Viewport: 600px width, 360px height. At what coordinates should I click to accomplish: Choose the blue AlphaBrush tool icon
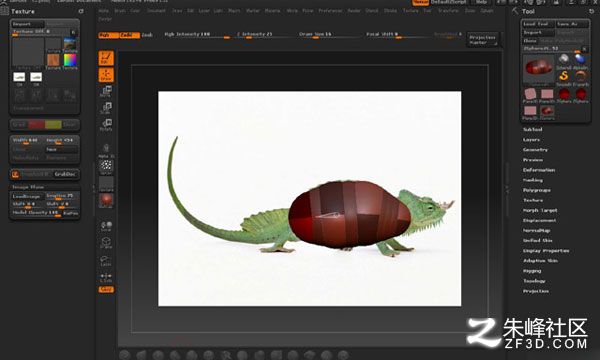click(x=580, y=60)
